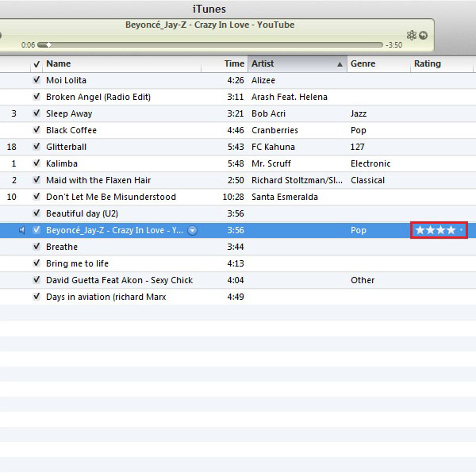Select Broken Angel (Radio Edit) song name
Image resolution: width=476 pixels, height=476 pixels.
click(x=98, y=97)
